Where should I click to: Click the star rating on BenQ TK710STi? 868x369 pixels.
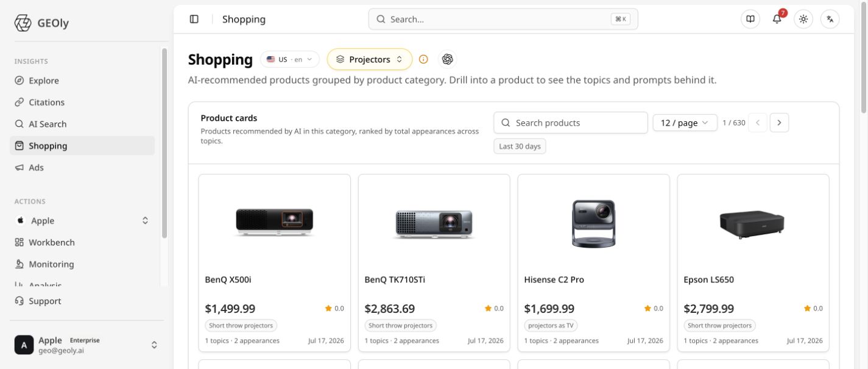pos(494,309)
